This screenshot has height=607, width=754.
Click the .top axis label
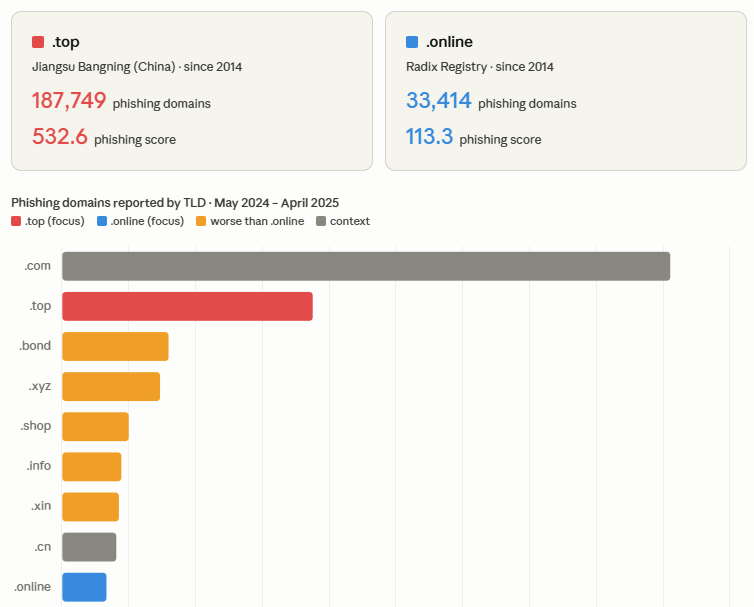pos(40,306)
